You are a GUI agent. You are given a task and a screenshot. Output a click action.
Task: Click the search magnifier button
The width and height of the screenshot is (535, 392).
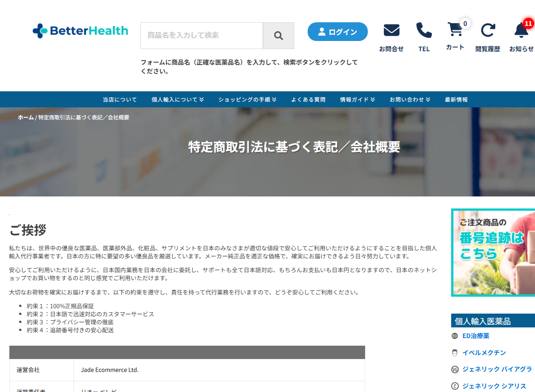279,36
